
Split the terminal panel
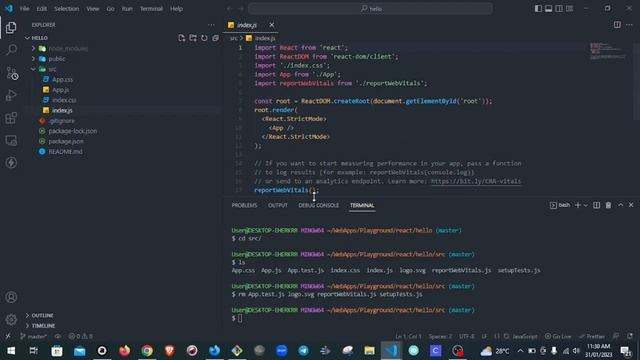tap(597, 205)
